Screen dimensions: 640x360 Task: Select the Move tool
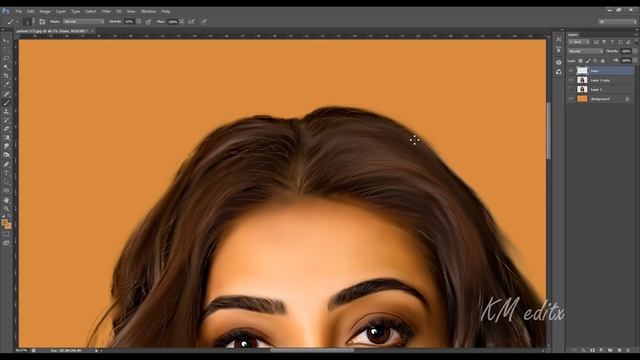click(6, 41)
